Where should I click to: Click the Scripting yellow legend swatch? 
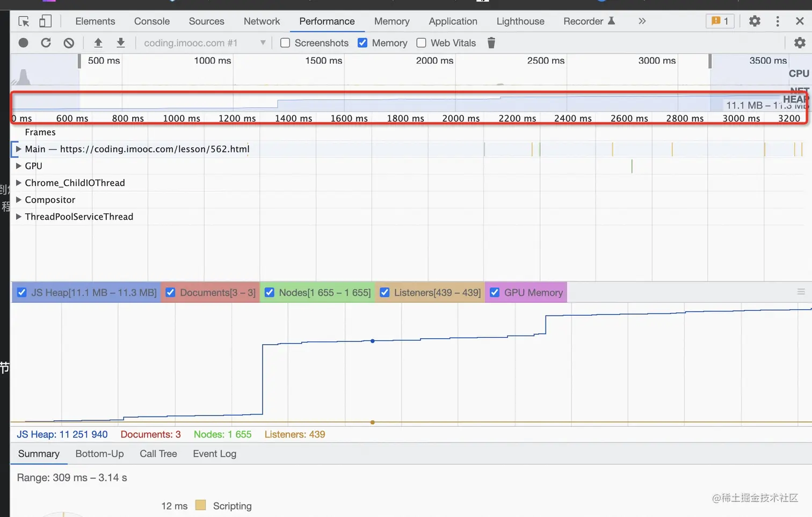click(x=200, y=505)
